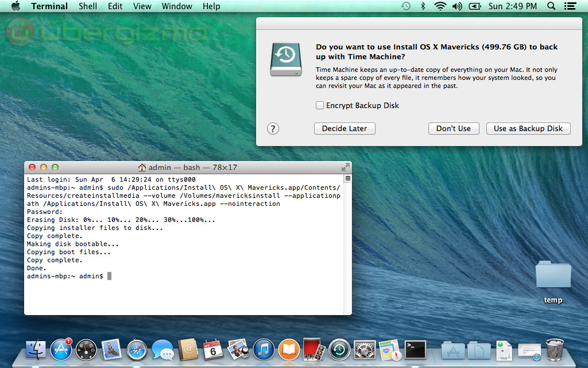Open iPhoto icon in the Dock

[x=238, y=349]
